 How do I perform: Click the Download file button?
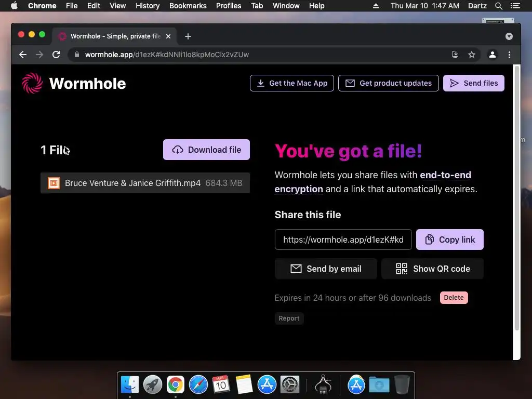[x=206, y=150]
